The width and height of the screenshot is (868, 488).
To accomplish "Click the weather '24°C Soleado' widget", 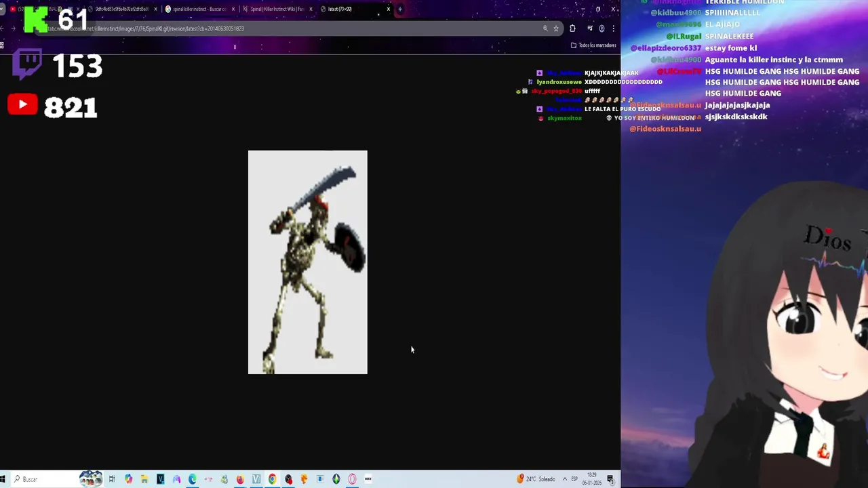I will [x=536, y=479].
